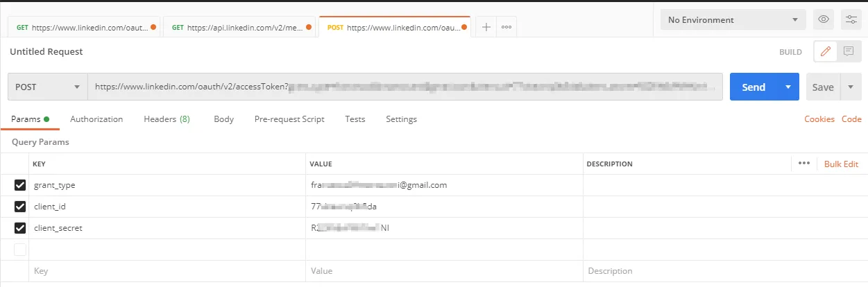This screenshot has width=868, height=287.
Task: Open the No Environment dropdown
Action: point(733,19)
